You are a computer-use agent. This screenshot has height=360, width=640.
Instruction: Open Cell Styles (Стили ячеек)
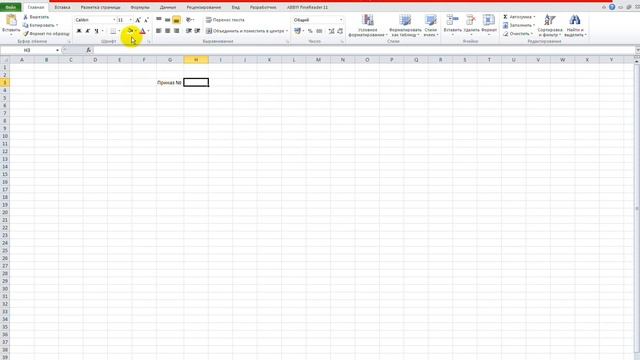point(431,25)
